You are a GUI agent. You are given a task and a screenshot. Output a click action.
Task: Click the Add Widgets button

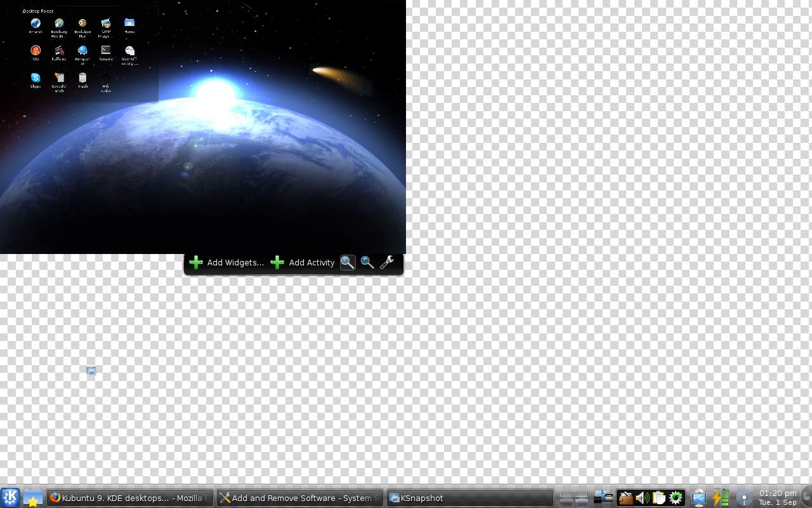(x=226, y=263)
